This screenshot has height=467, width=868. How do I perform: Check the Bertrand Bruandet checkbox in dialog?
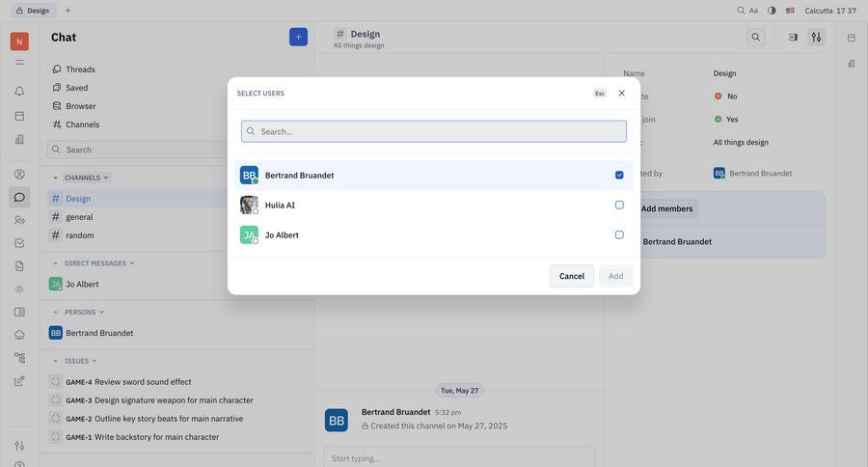(x=619, y=175)
